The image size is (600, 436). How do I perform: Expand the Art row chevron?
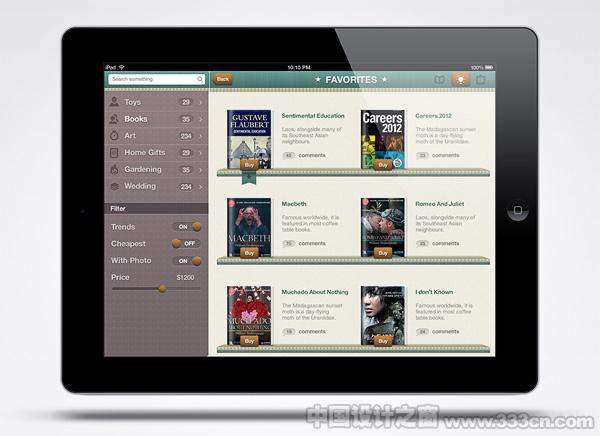coord(201,136)
